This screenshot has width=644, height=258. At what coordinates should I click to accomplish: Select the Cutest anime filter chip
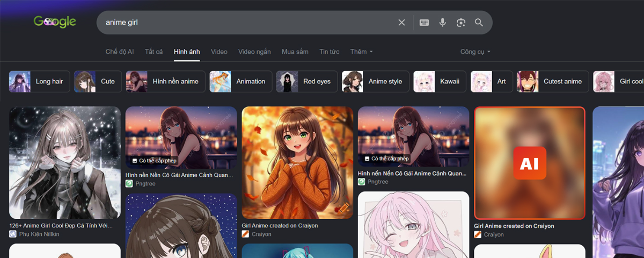click(553, 82)
